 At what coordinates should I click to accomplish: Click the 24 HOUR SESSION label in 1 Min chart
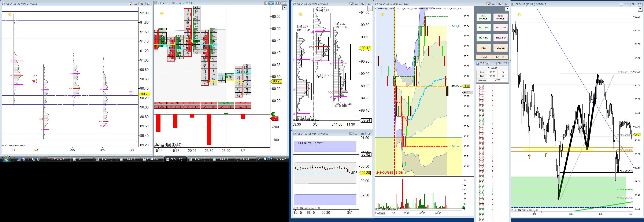click(x=389, y=173)
